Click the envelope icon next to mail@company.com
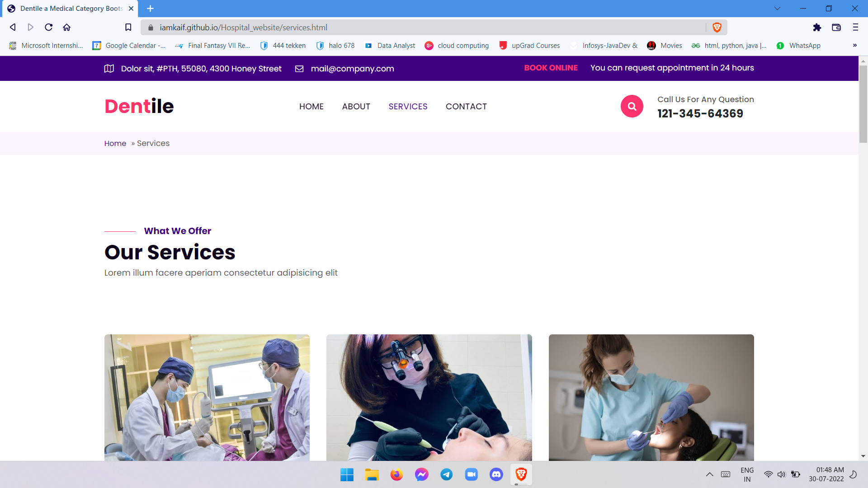This screenshot has width=868, height=488. click(299, 69)
